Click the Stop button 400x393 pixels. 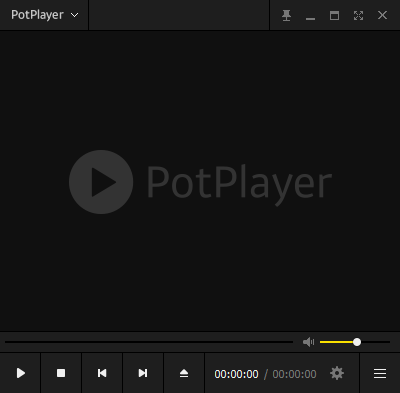[x=61, y=373]
